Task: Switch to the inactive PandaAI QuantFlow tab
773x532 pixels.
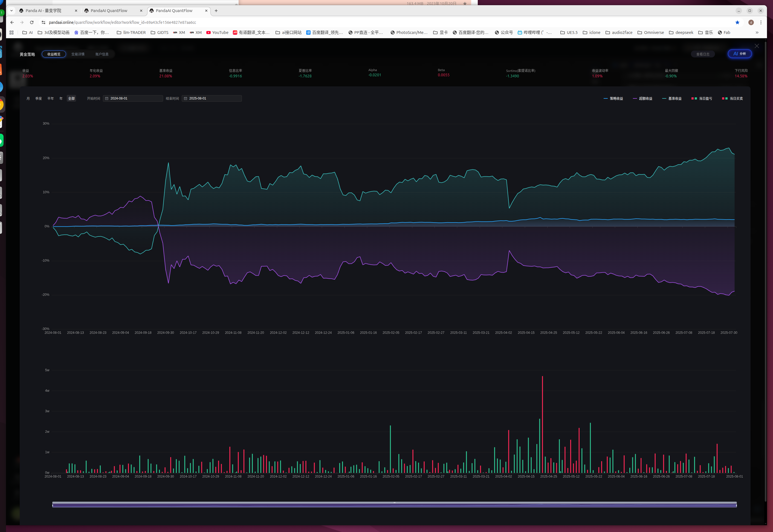Action: tap(113, 11)
